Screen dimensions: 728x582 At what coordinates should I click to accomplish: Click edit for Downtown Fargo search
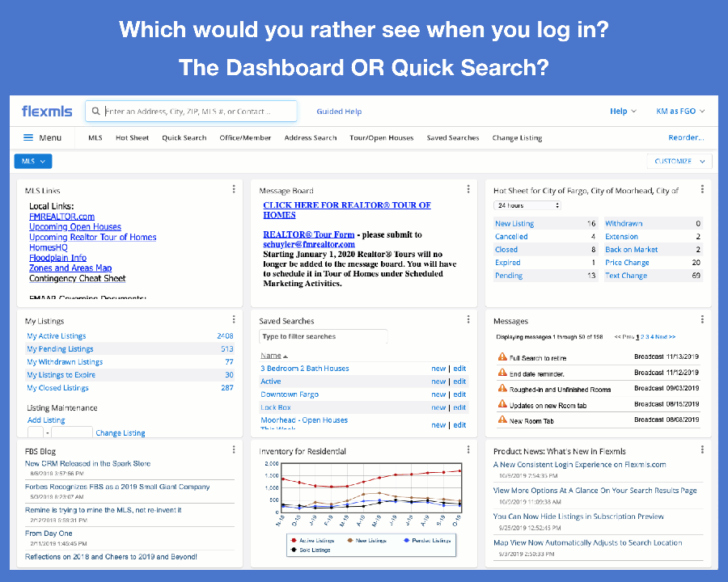(459, 394)
